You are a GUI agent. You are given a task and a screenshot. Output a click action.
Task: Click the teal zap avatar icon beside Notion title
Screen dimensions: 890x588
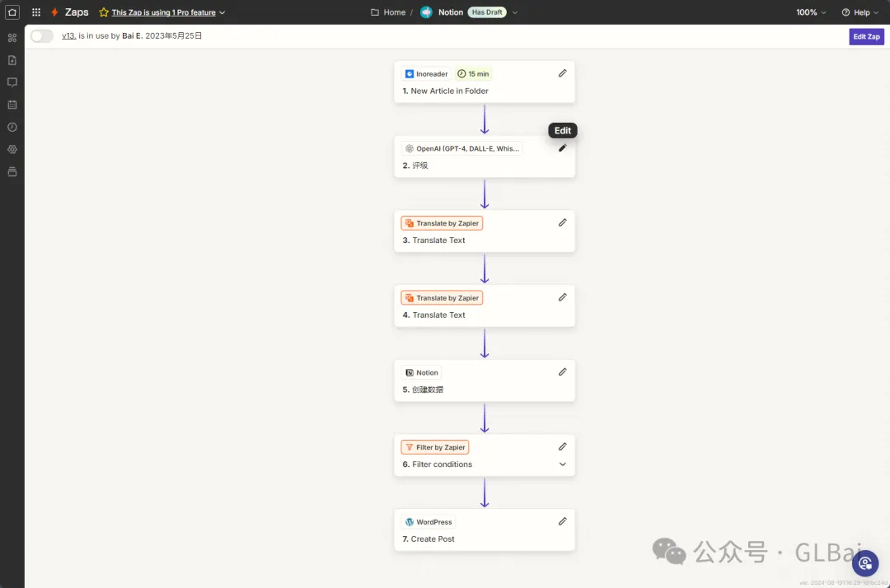coord(426,12)
